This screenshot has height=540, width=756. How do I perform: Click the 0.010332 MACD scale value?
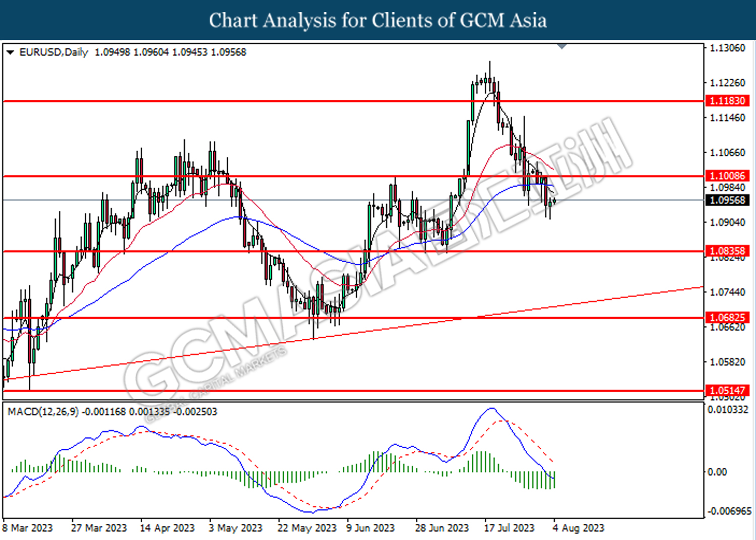(x=728, y=409)
